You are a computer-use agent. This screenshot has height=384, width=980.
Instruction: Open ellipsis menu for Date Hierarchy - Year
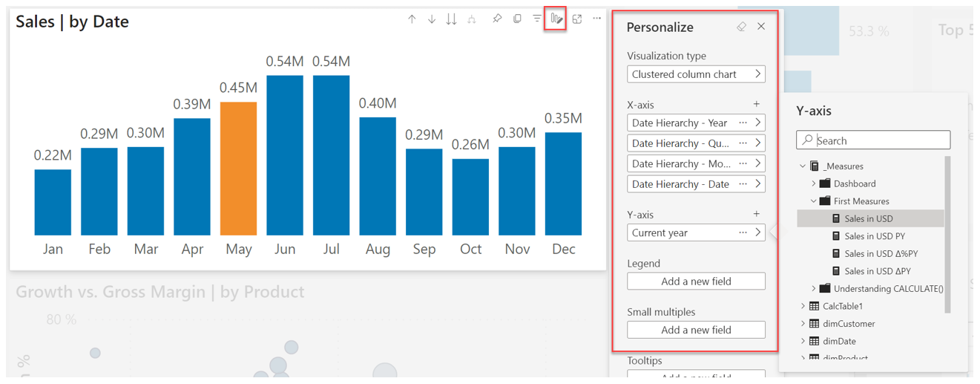(x=743, y=123)
